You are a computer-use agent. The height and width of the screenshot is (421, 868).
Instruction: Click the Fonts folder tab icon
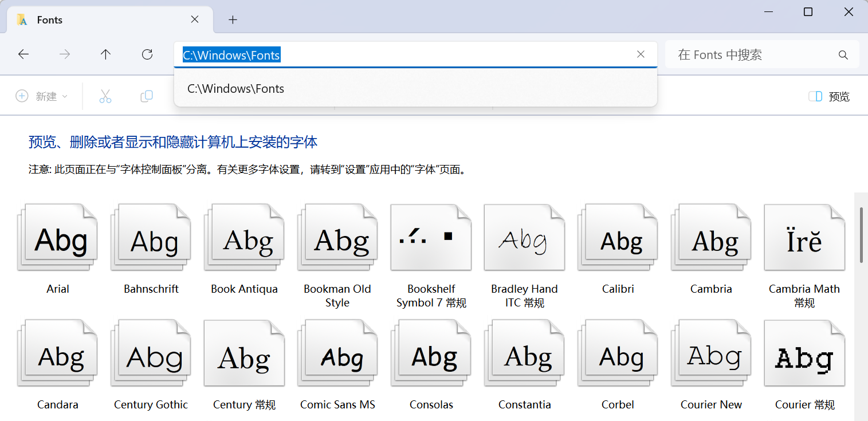(x=22, y=19)
